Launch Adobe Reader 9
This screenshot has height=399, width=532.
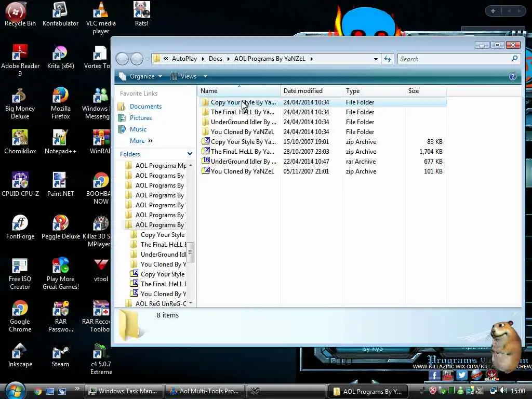point(20,60)
